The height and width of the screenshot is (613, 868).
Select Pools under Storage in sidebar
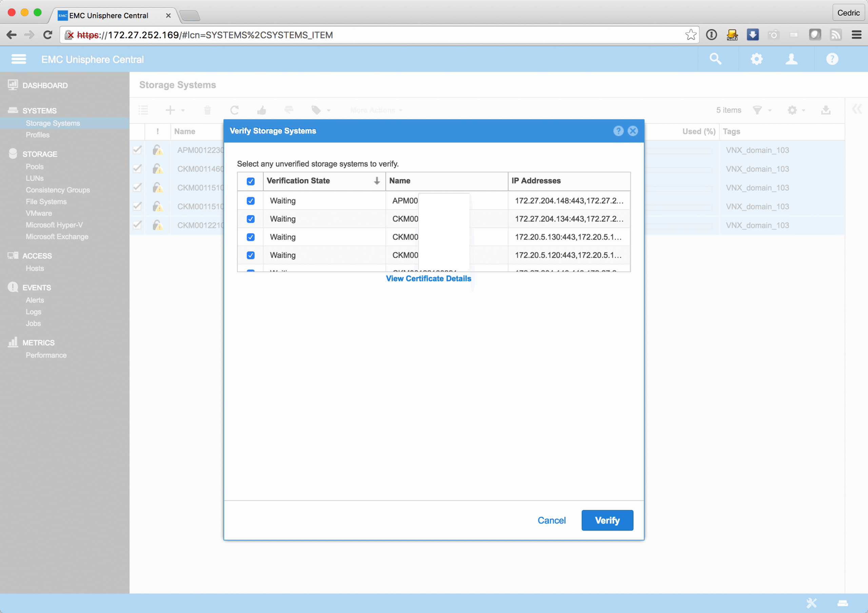pyautogui.click(x=34, y=166)
